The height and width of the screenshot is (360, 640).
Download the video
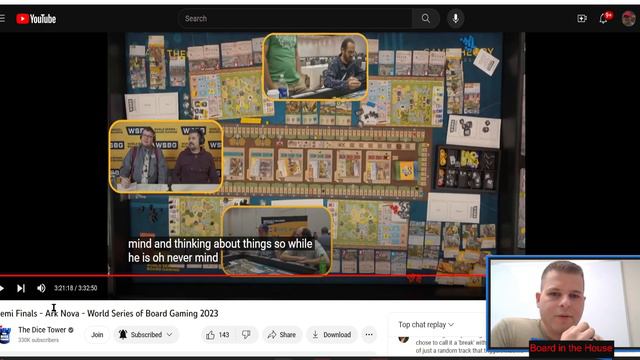click(331, 335)
